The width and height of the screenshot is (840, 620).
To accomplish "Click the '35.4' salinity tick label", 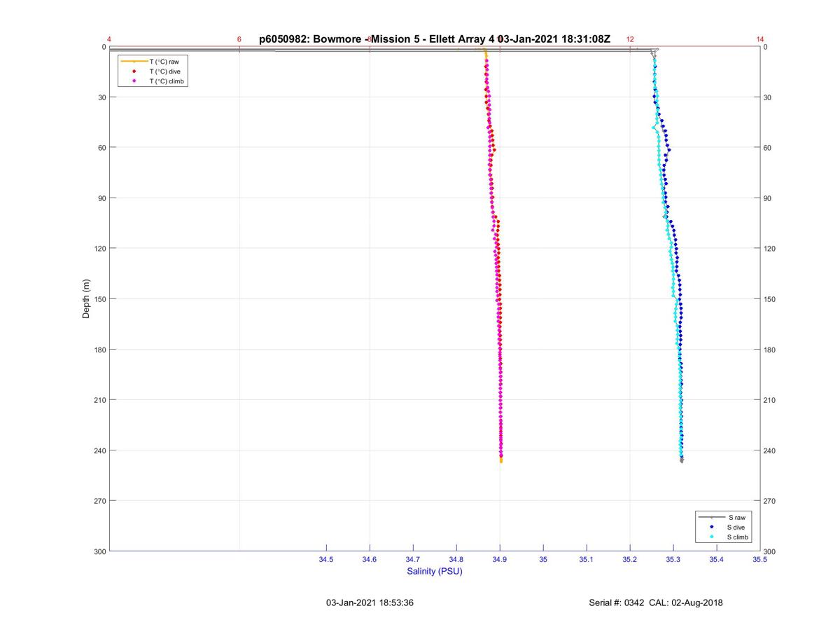I will tap(717, 559).
